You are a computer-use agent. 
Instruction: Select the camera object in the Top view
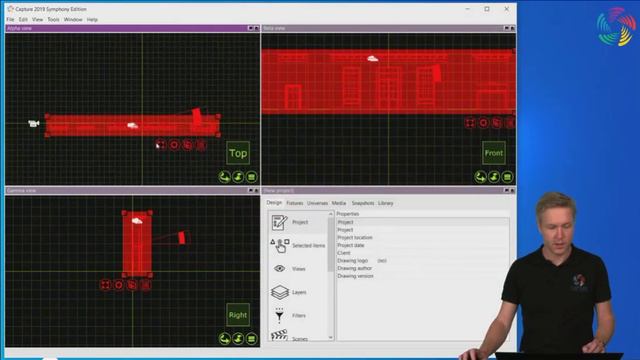tap(34, 123)
